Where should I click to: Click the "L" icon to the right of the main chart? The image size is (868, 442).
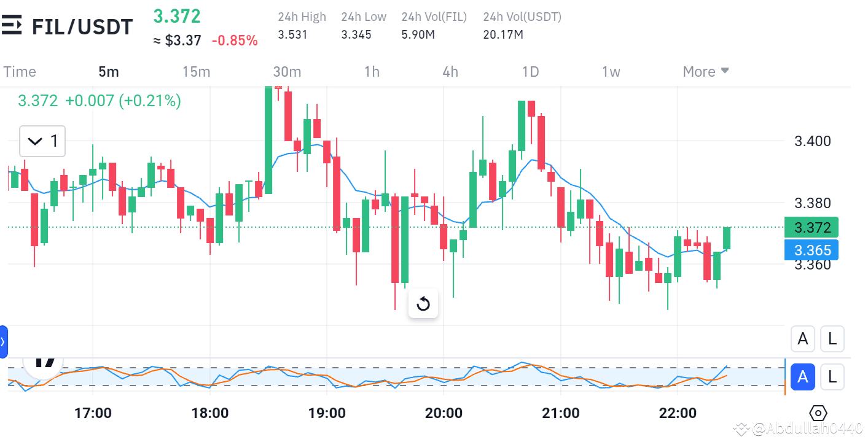tap(832, 338)
